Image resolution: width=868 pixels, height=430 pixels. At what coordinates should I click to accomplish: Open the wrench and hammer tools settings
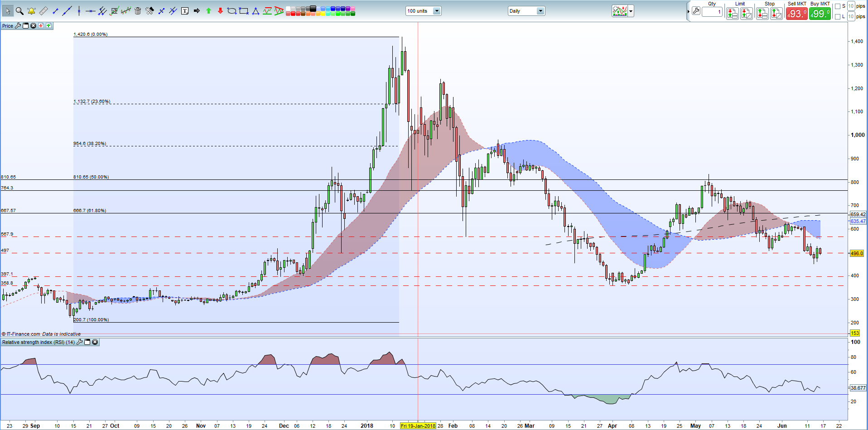(150, 11)
